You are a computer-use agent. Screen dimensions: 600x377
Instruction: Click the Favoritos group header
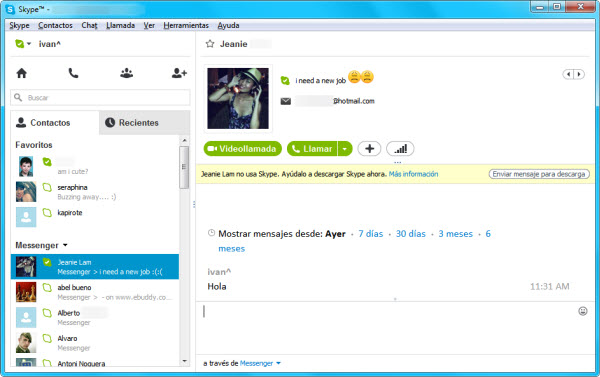click(34, 145)
